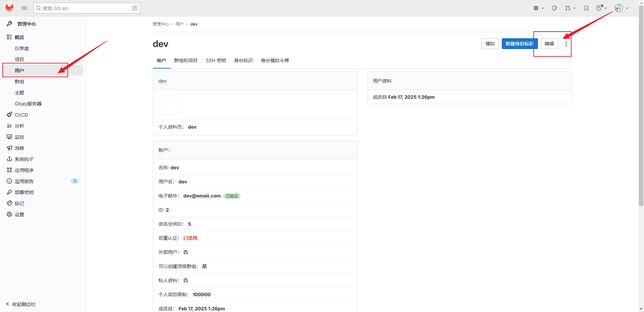Click the 用户资料 panel header
The width and height of the screenshot is (644, 312).
pyautogui.click(x=469, y=81)
